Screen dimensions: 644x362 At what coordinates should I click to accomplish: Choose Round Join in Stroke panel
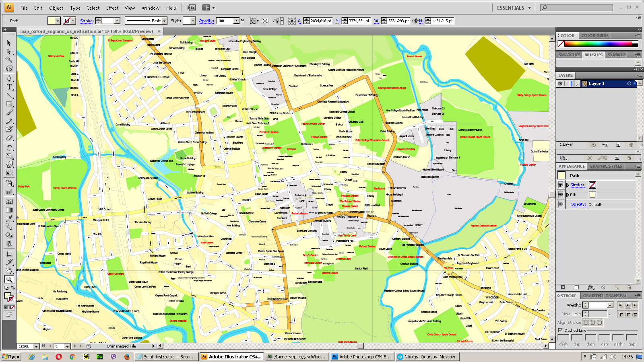(x=628, y=314)
